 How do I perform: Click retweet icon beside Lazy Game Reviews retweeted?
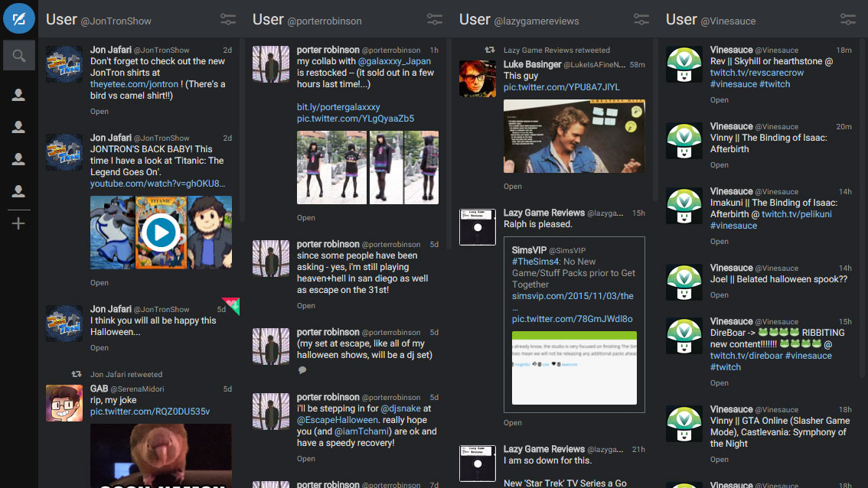point(490,50)
